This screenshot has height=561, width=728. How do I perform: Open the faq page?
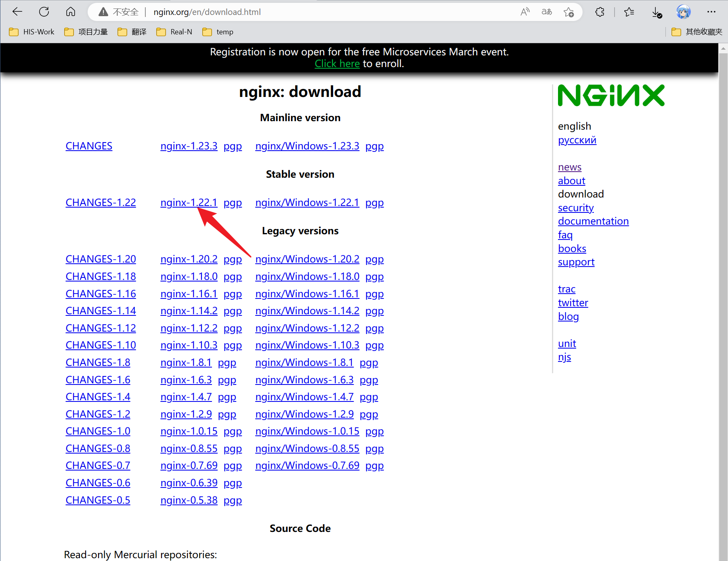tap(565, 235)
